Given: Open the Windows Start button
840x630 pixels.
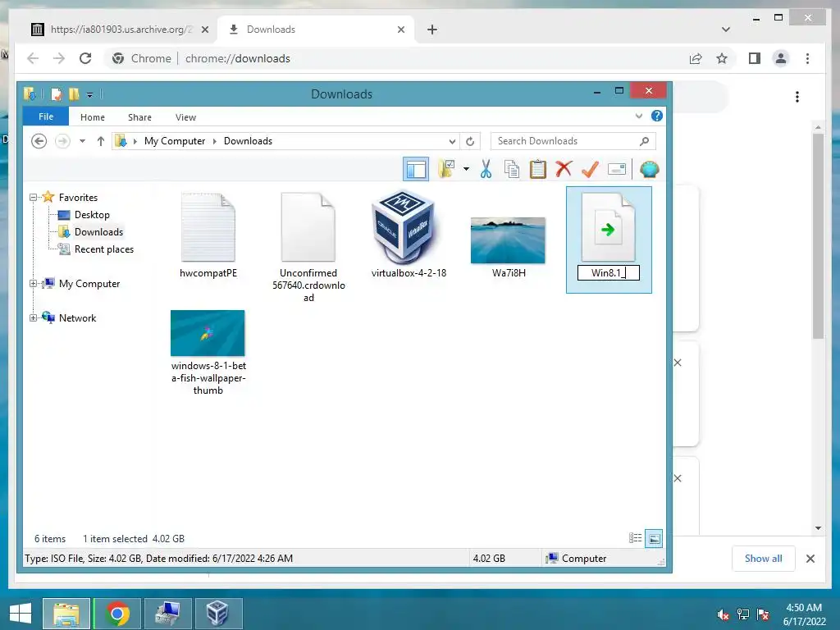Looking at the screenshot, I should 21,614.
